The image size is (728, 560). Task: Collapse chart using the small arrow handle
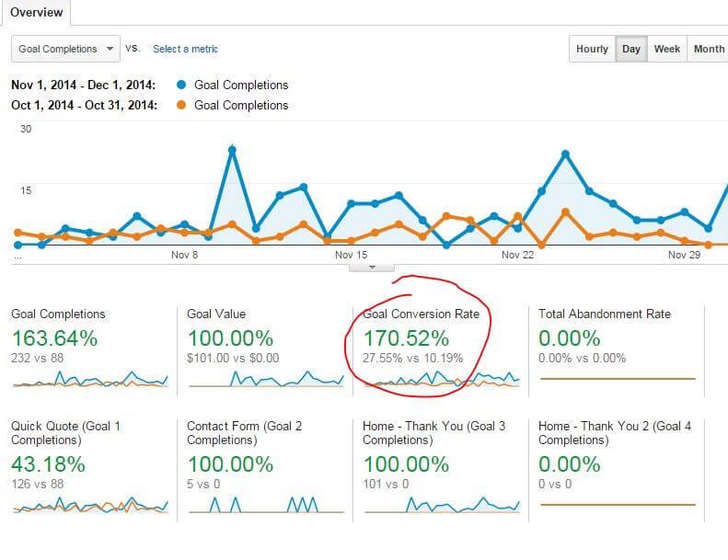click(372, 267)
